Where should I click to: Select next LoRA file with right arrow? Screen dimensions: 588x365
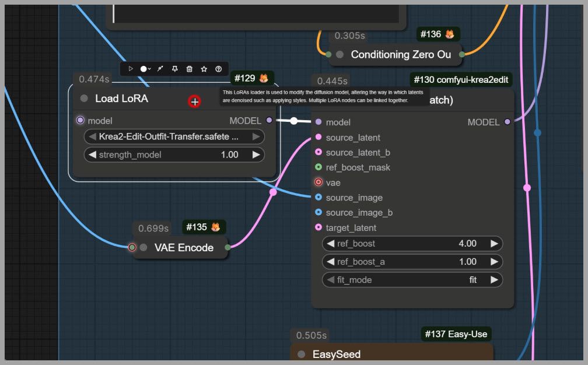[256, 136]
